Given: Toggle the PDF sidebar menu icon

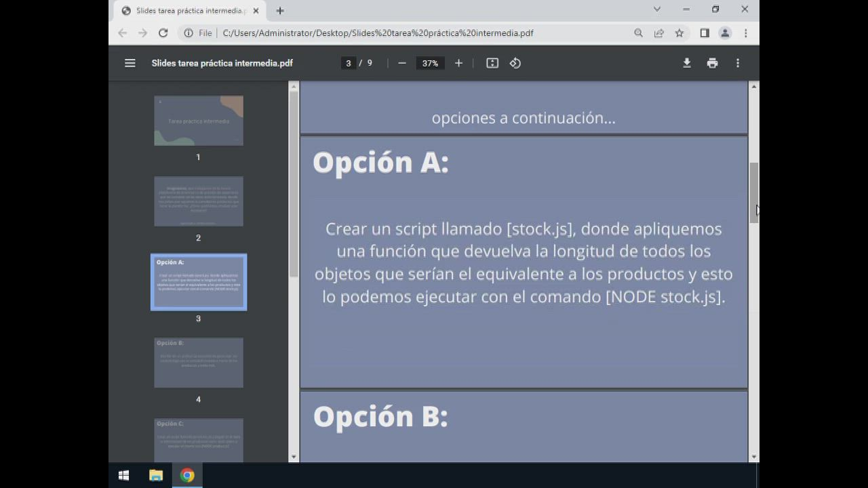Looking at the screenshot, I should (x=130, y=63).
